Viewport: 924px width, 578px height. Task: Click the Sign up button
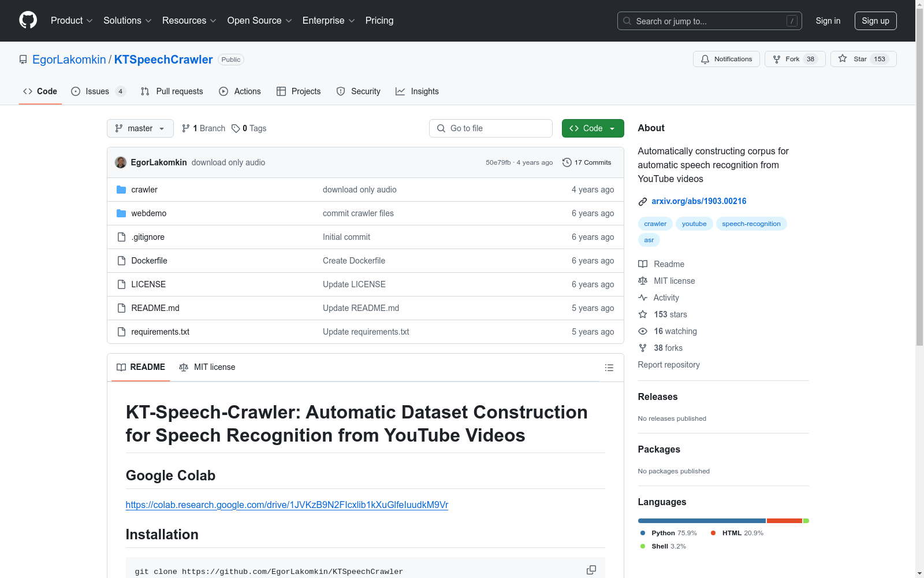point(875,21)
